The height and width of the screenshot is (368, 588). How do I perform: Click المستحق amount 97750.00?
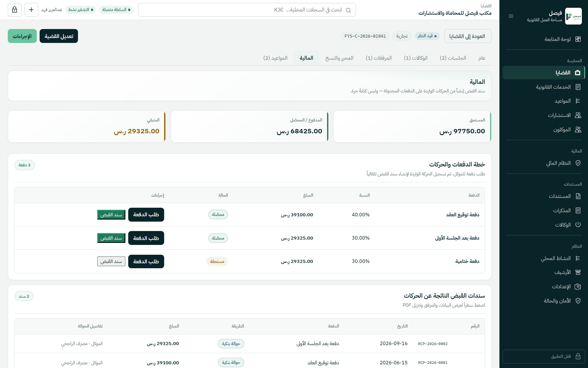(462, 131)
